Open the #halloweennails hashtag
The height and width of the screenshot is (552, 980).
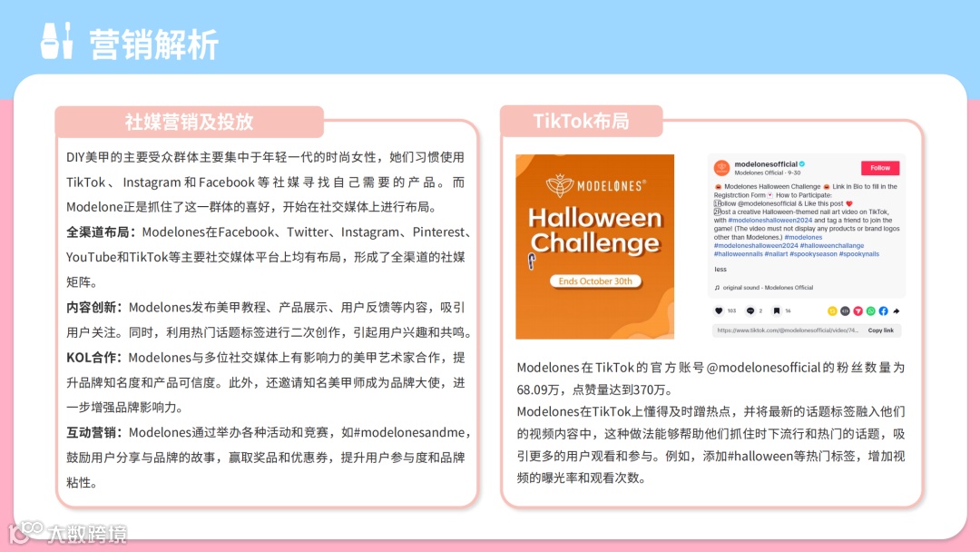(x=738, y=254)
